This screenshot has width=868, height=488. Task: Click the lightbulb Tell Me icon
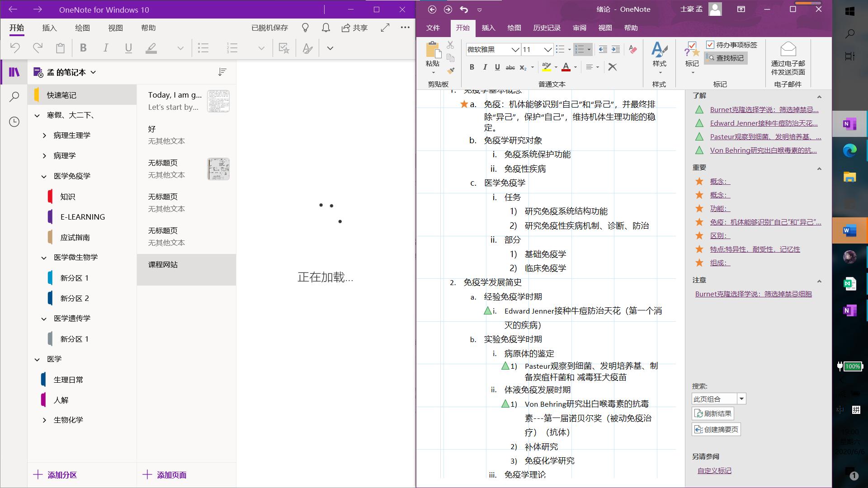305,28
